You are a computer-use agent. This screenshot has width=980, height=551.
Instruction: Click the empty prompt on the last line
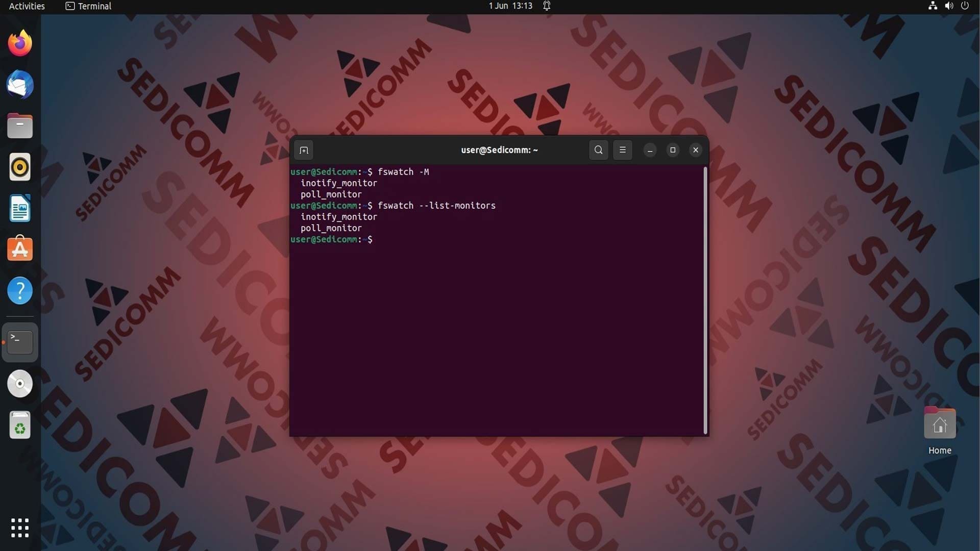332,239
